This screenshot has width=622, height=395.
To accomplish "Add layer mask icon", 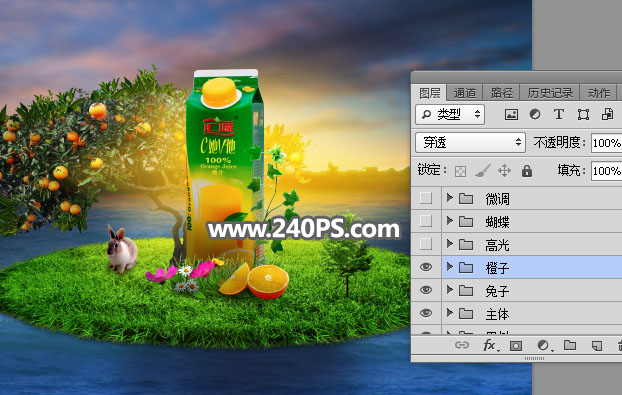I will (516, 346).
